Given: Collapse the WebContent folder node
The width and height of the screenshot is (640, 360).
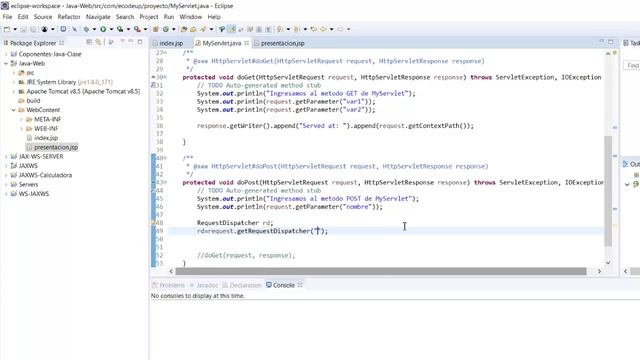Looking at the screenshot, I should 14,110.
